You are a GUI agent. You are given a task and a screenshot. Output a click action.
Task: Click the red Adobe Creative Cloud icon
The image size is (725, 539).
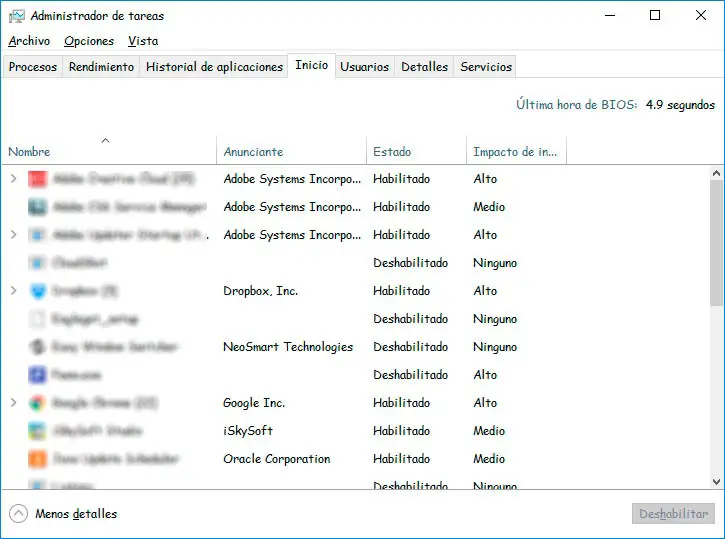coord(38,179)
